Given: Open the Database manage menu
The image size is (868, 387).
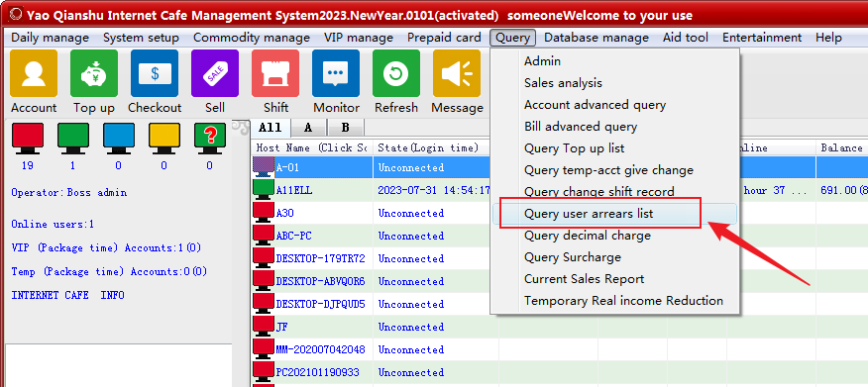Looking at the screenshot, I should (x=597, y=38).
